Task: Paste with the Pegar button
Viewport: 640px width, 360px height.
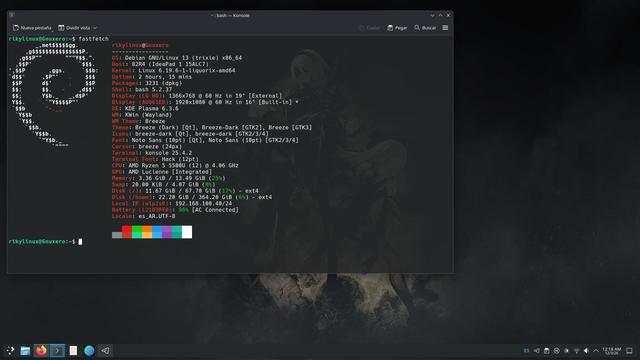Action: [397, 28]
